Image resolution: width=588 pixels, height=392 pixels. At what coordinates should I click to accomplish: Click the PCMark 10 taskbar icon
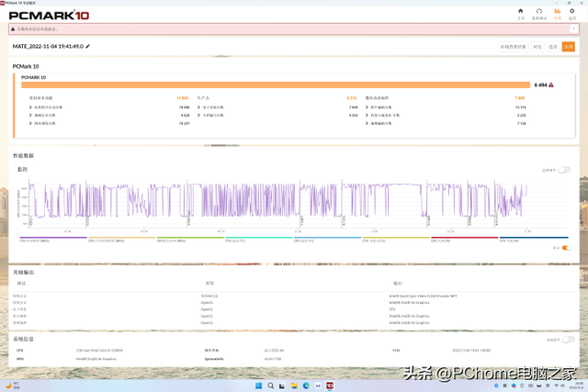click(330, 386)
